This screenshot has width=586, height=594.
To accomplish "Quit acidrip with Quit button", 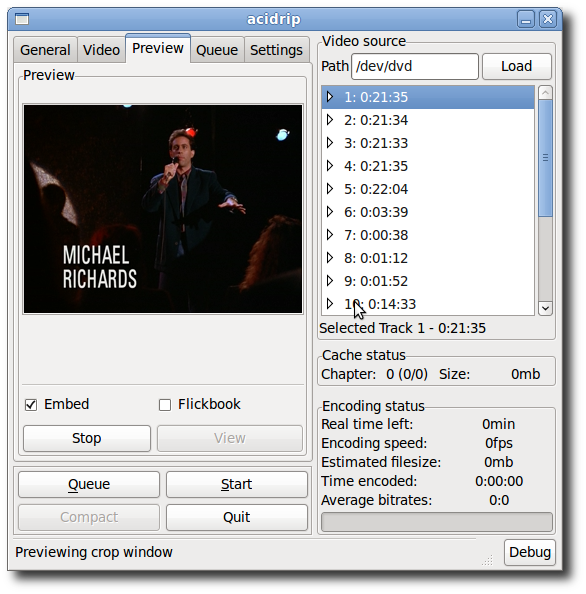I will tap(236, 517).
